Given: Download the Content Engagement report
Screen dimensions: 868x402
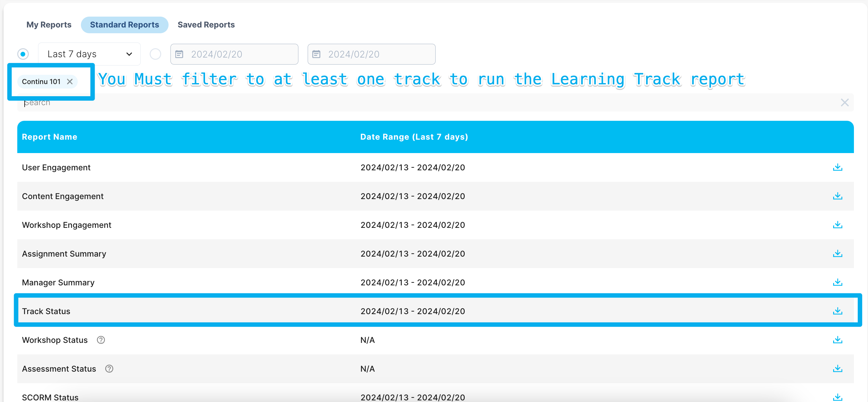Looking at the screenshot, I should pos(837,196).
